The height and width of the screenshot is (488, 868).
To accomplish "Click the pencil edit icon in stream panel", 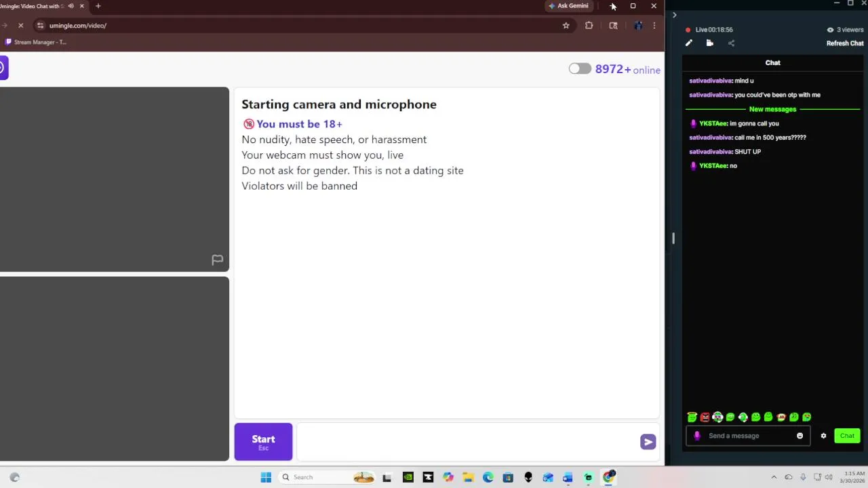I will (688, 43).
